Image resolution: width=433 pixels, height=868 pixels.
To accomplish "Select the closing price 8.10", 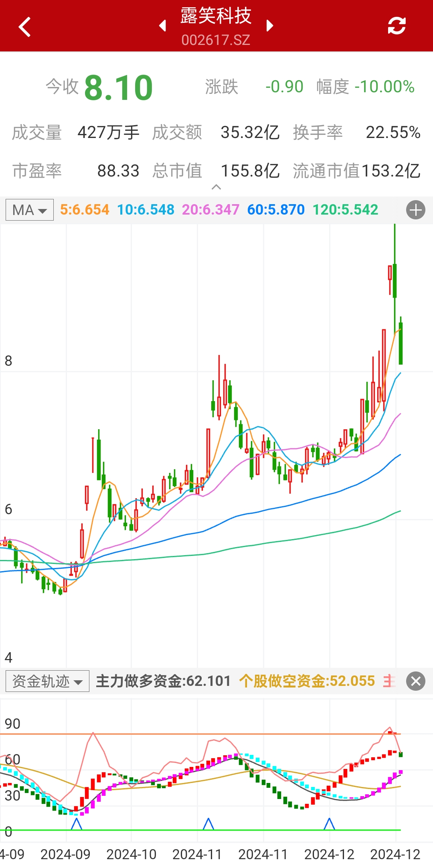I will [119, 87].
